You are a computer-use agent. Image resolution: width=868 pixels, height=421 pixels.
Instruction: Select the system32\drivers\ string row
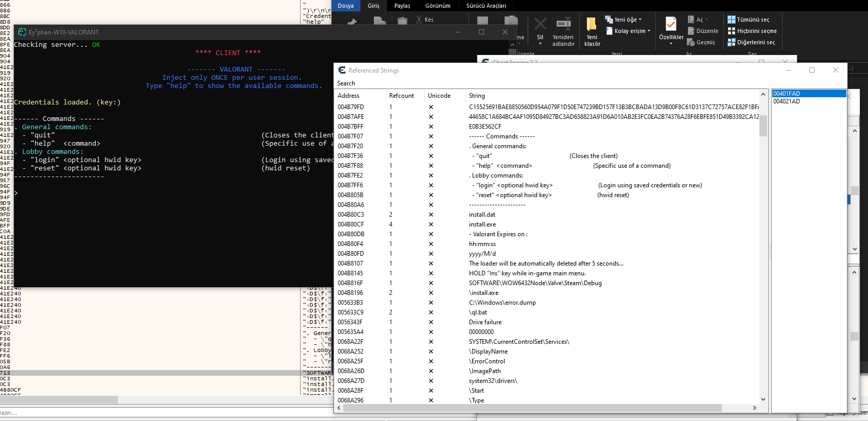[x=547, y=381]
